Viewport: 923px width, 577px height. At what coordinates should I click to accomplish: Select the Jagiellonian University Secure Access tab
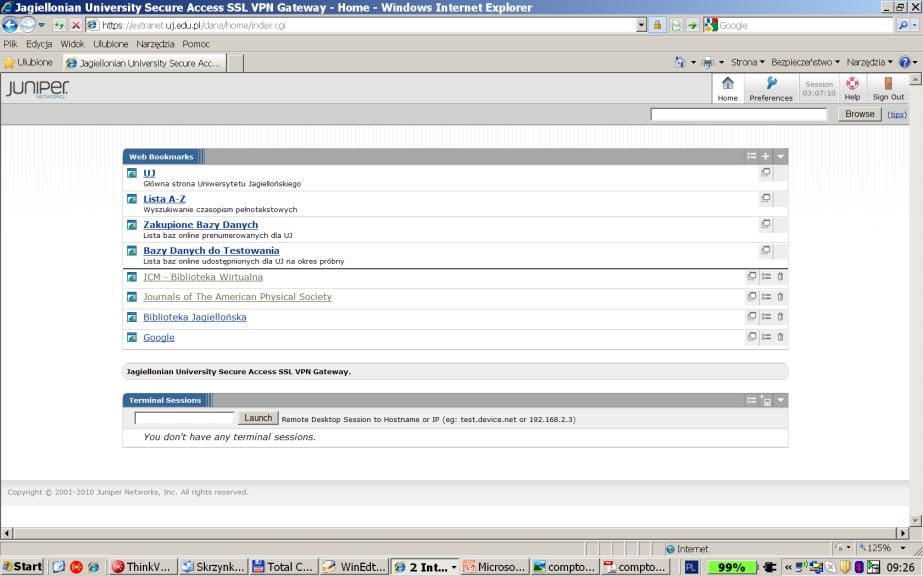coord(144,63)
